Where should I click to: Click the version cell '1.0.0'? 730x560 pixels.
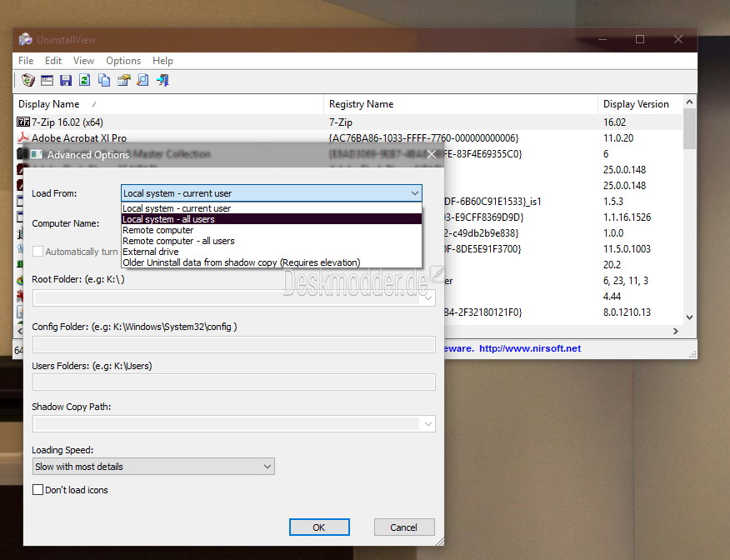(613, 232)
